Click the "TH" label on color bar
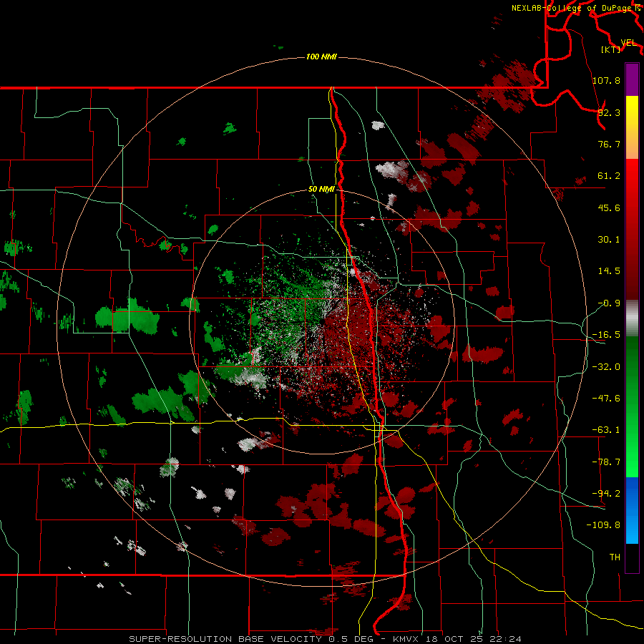 [x=615, y=557]
